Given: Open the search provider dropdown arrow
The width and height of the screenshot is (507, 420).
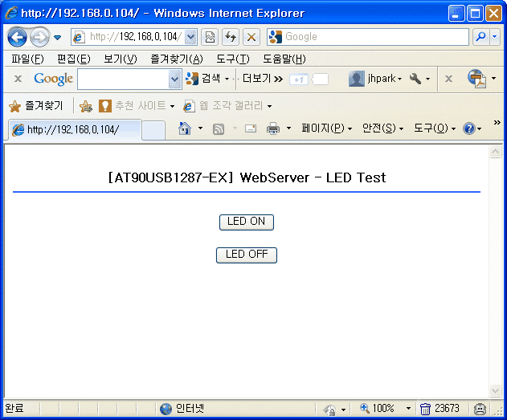Looking at the screenshot, I should coord(495,37).
